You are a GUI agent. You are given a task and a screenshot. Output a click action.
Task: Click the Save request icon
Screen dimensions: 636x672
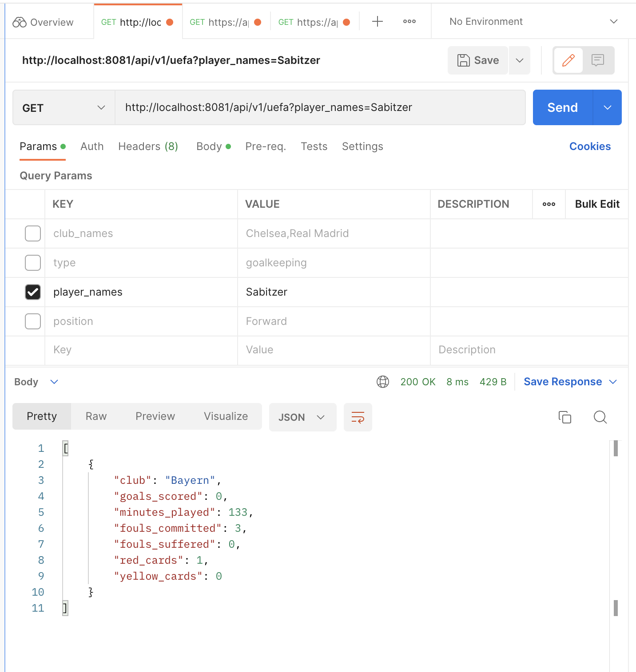click(477, 60)
